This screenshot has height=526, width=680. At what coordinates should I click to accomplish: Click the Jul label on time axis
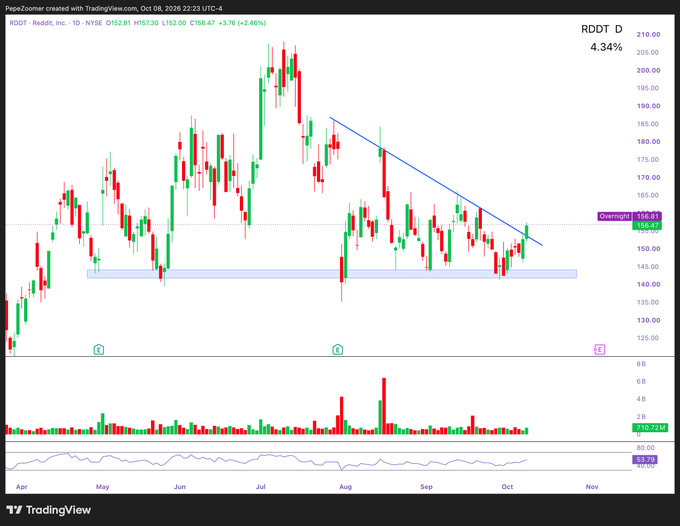pos(260,487)
